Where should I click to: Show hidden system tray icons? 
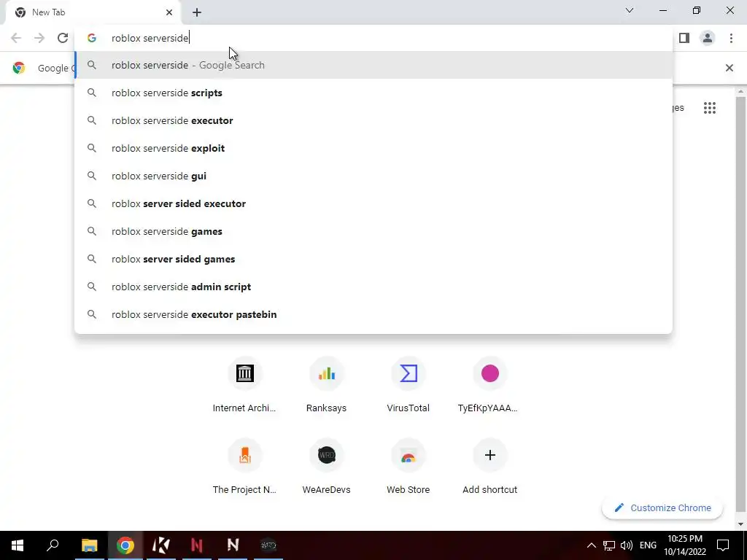(x=591, y=545)
